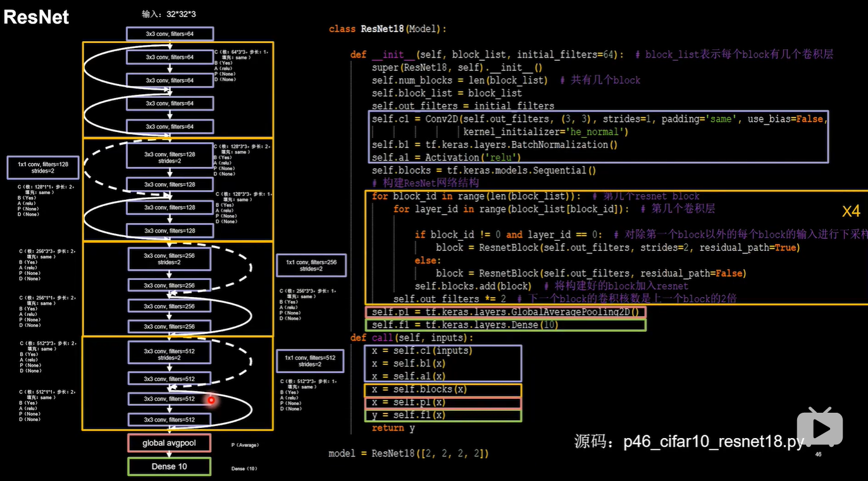Click the red laser pointer dot on filters=512
Image resolution: width=868 pixels, height=481 pixels.
pyautogui.click(x=211, y=400)
